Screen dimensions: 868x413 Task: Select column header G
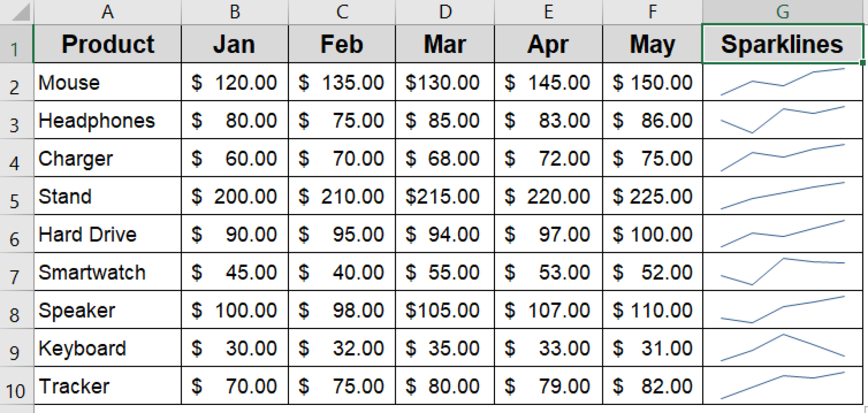tap(782, 11)
